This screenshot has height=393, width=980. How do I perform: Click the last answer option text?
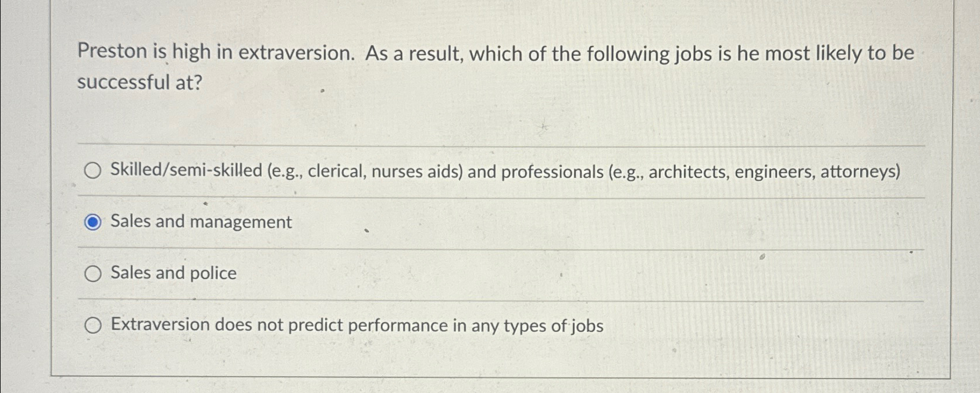[357, 326]
